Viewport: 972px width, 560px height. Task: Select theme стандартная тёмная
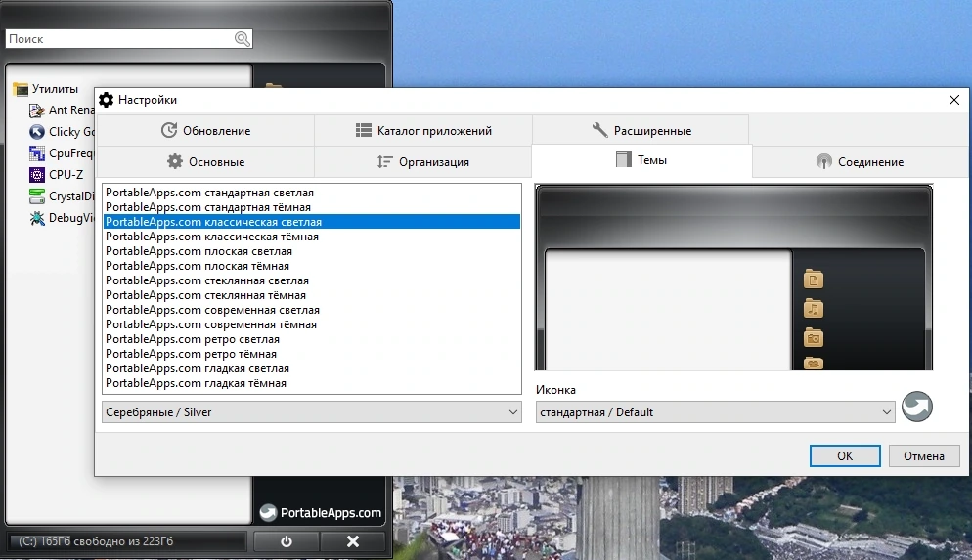pyautogui.click(x=312, y=207)
